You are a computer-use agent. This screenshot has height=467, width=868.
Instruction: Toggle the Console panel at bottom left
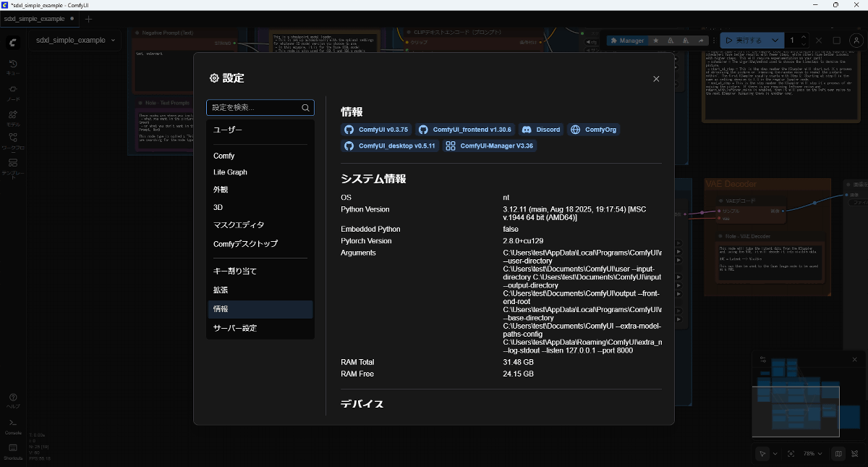(x=13, y=426)
